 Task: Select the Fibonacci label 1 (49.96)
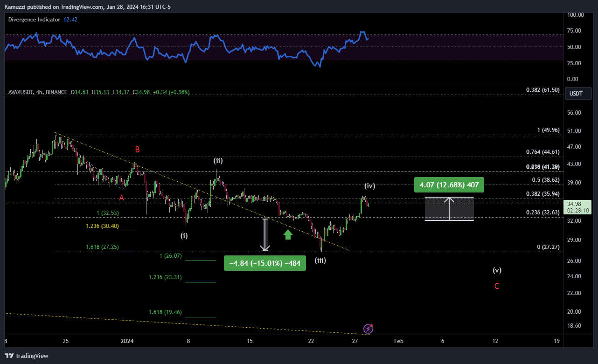pos(549,130)
